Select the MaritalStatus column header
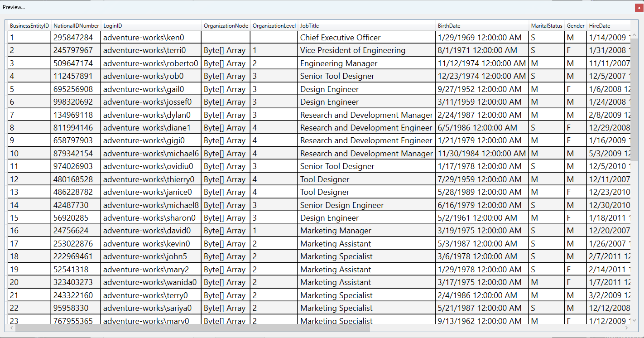The height and width of the screenshot is (338, 644). [546, 26]
